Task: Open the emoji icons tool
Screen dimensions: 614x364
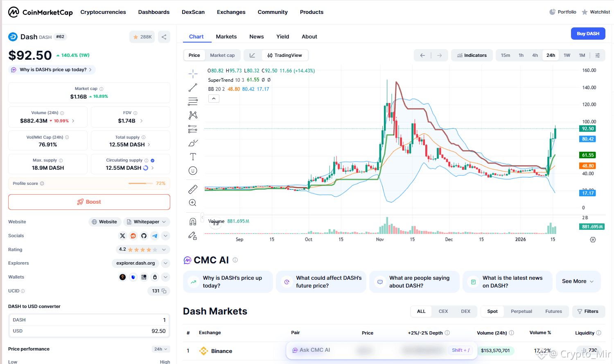Action: 193,171
